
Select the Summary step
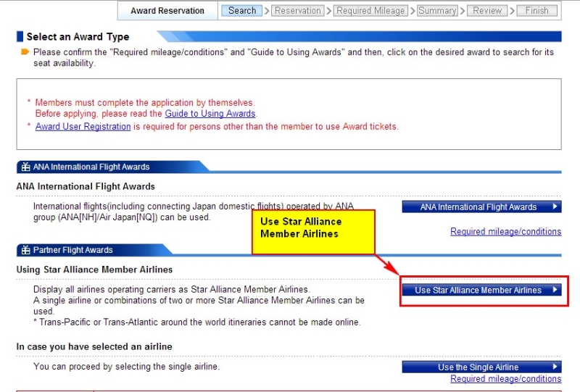(x=437, y=10)
